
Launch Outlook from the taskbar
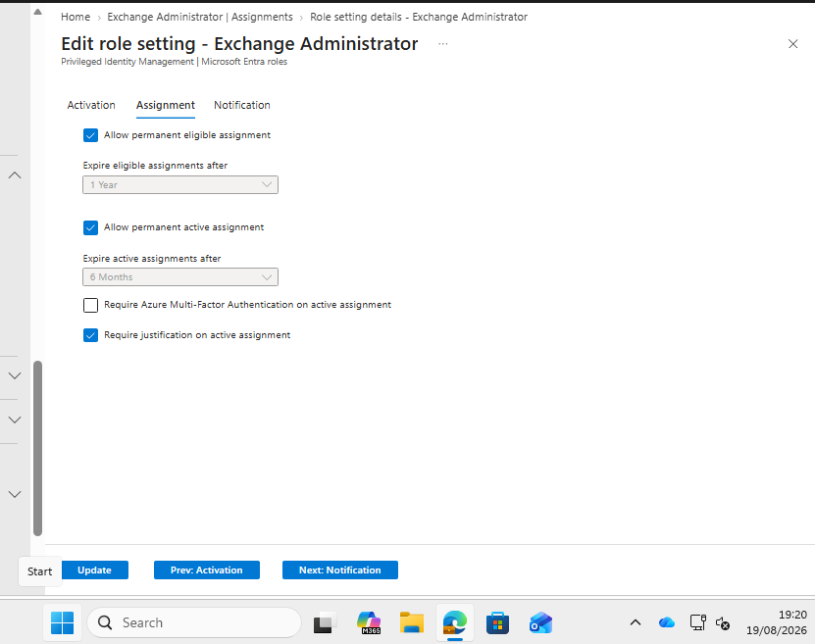[x=540, y=622]
